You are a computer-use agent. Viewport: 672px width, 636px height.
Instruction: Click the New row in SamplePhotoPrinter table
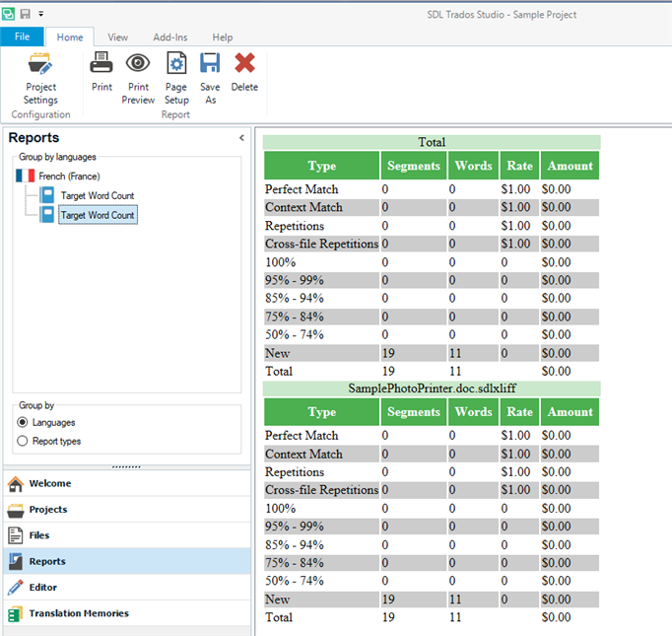(432, 600)
